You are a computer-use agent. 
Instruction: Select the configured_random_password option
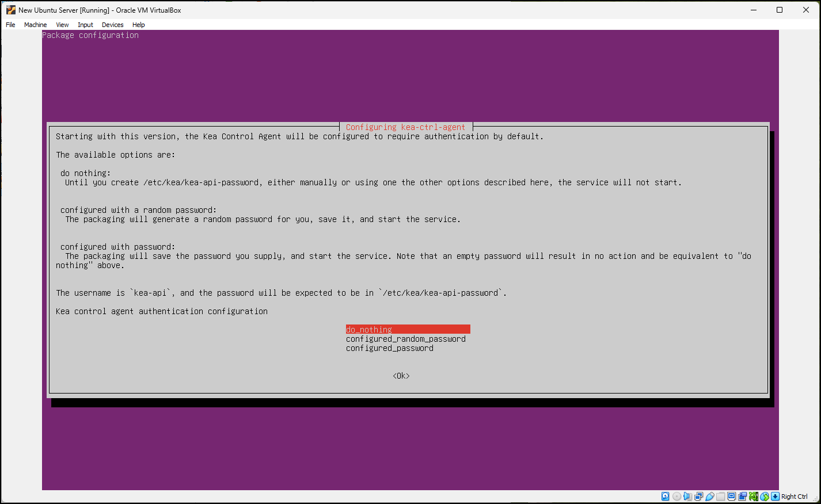(x=405, y=338)
